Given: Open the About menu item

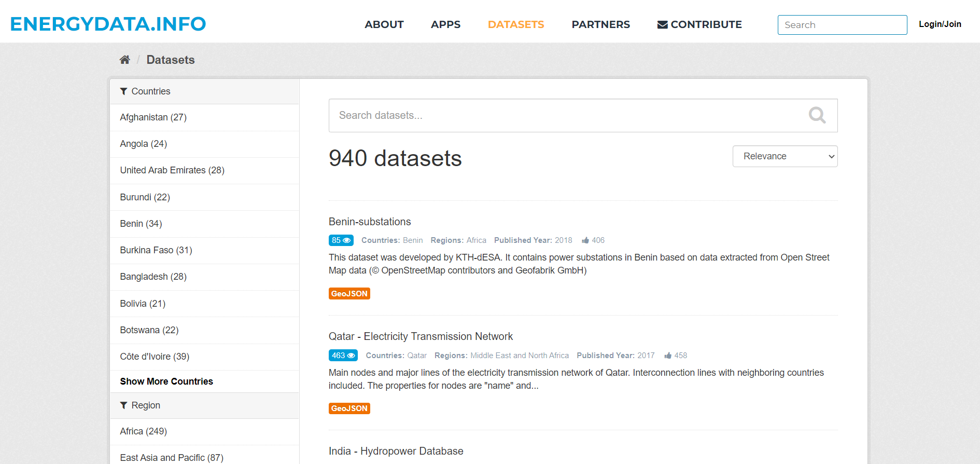Looking at the screenshot, I should coord(384,24).
